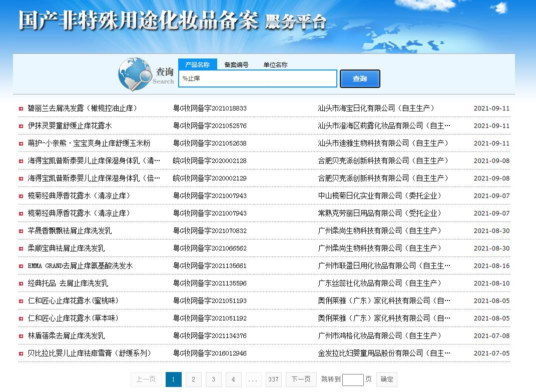Click filing number 粤G妆网备字2021018833
The image size is (536, 392).
[210, 108]
